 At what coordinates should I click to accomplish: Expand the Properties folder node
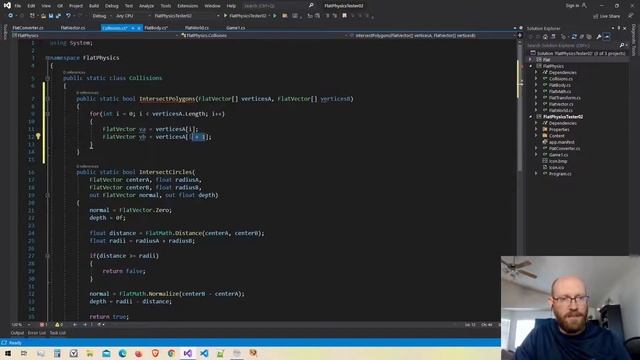click(536, 129)
